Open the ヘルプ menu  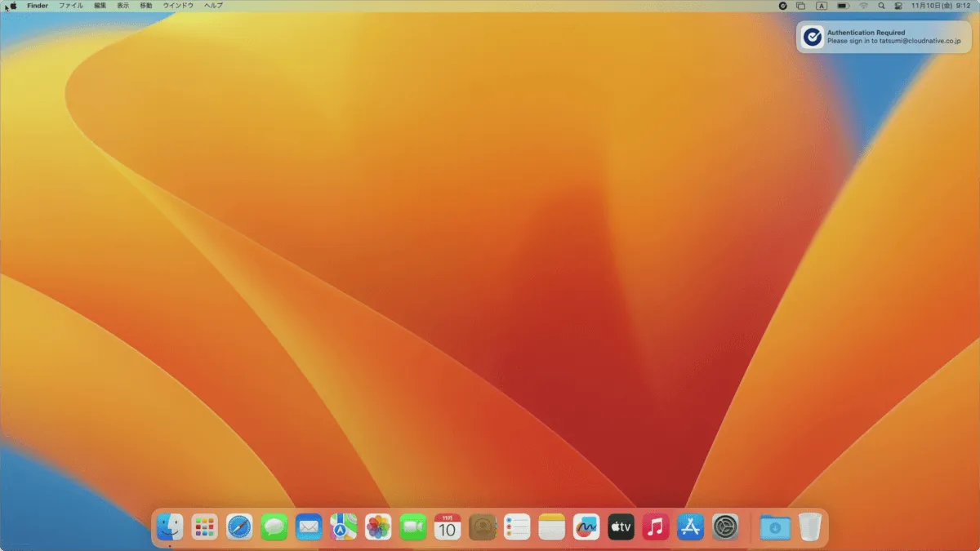[x=212, y=6]
